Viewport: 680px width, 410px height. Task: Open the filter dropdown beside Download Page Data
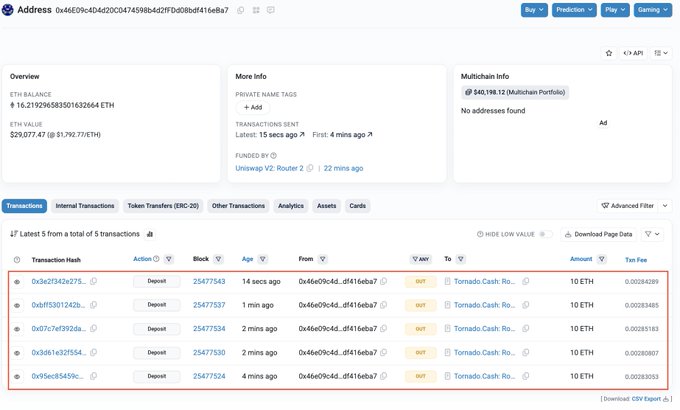click(x=652, y=234)
